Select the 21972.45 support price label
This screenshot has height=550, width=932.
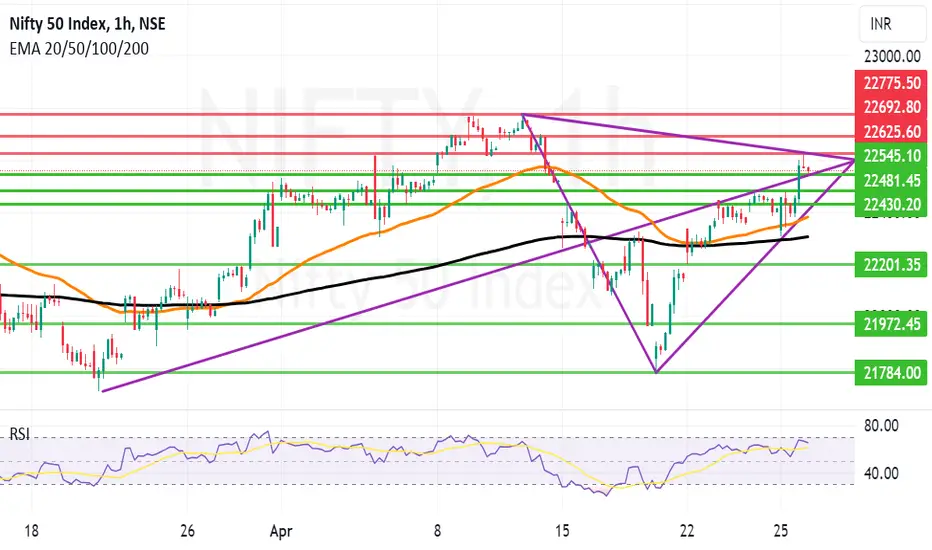(891, 324)
